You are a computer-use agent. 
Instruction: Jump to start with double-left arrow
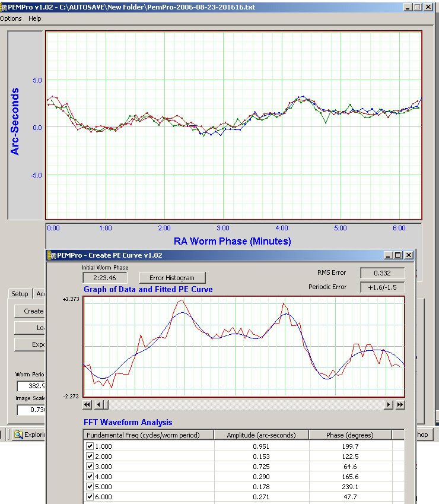(x=87, y=405)
